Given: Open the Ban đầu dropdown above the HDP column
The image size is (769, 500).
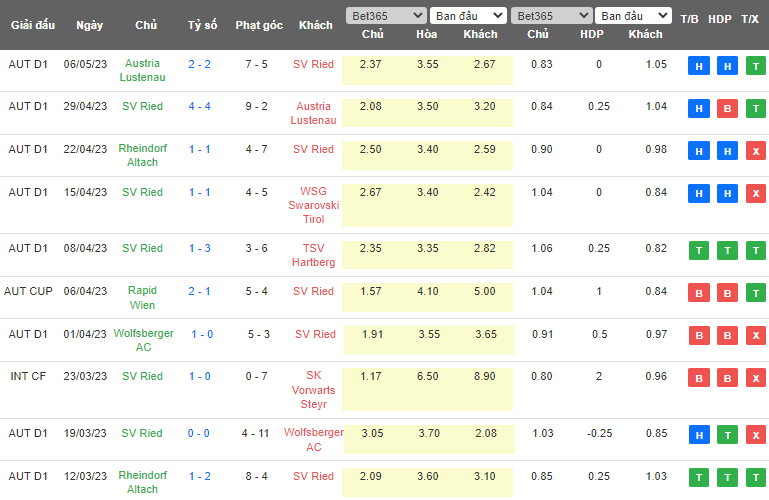Looking at the screenshot, I should tap(633, 16).
